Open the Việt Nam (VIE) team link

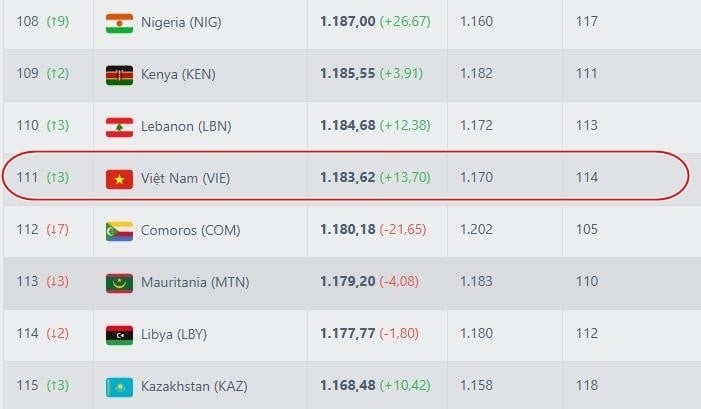point(186,178)
